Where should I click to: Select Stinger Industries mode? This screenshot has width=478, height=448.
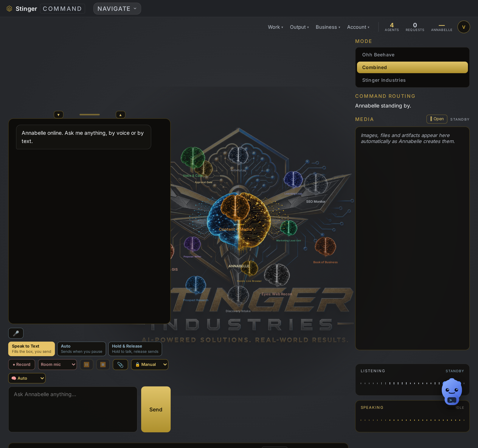[x=412, y=80]
